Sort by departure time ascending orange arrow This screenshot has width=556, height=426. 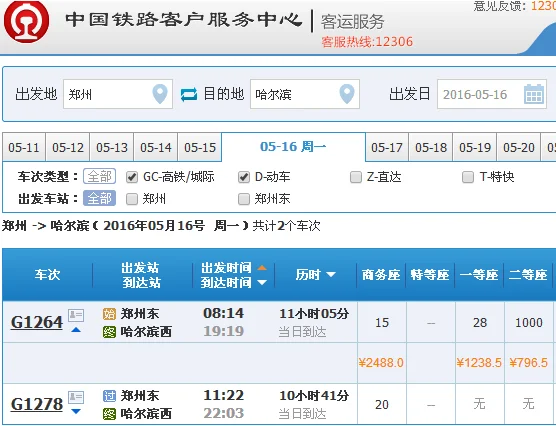(262, 268)
